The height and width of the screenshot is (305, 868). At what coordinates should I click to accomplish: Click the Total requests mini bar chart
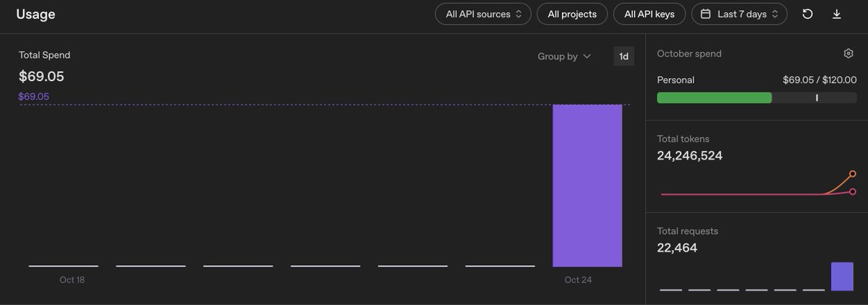[x=757, y=276]
